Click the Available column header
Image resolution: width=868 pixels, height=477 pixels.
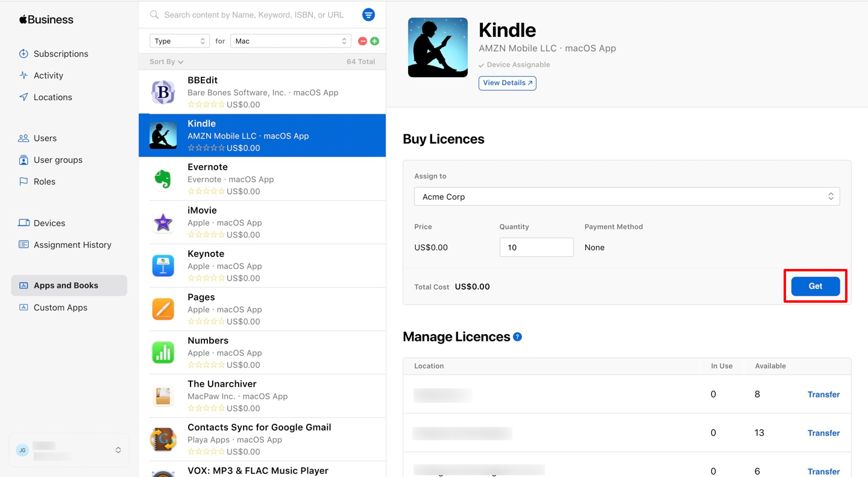tap(770, 366)
